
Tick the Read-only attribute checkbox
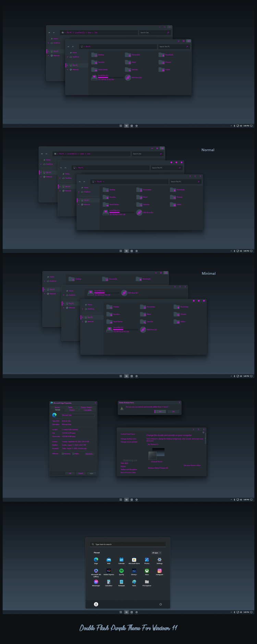point(63,454)
